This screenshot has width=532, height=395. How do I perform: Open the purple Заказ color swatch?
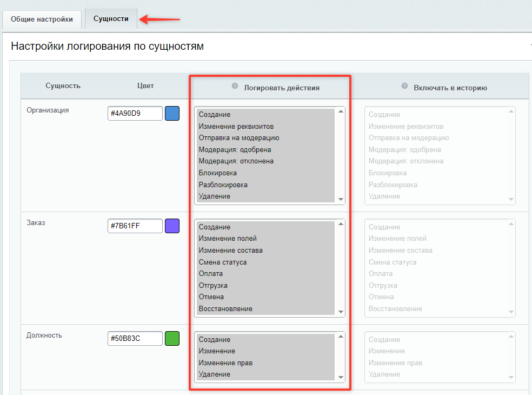click(172, 226)
